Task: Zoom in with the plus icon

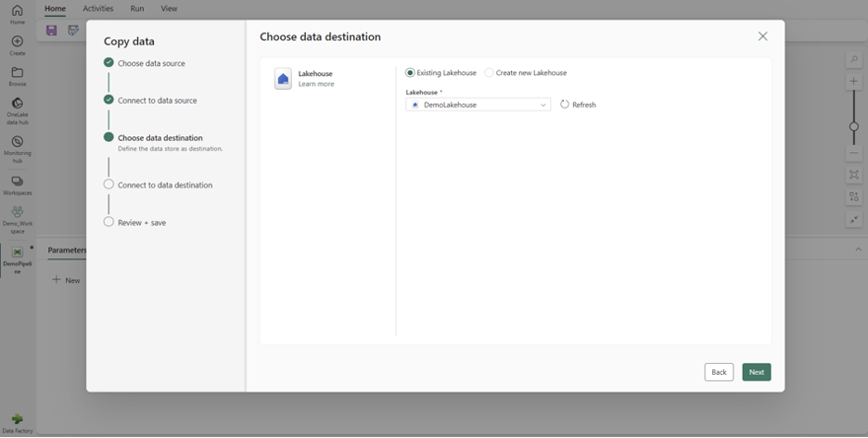Action: (854, 82)
